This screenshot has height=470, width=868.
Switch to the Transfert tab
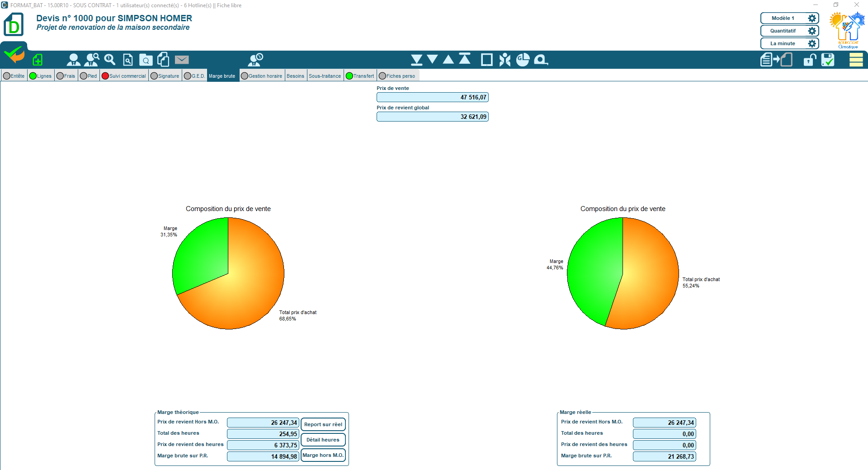pyautogui.click(x=360, y=76)
